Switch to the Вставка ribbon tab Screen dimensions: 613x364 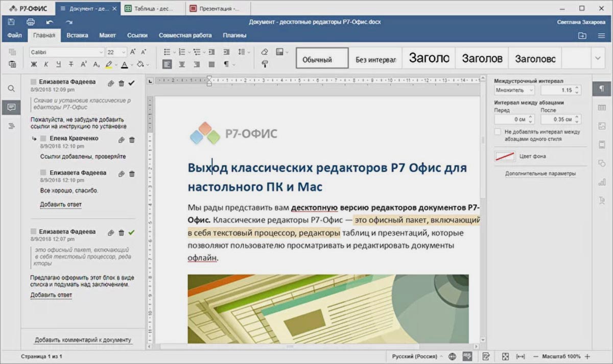tap(77, 35)
